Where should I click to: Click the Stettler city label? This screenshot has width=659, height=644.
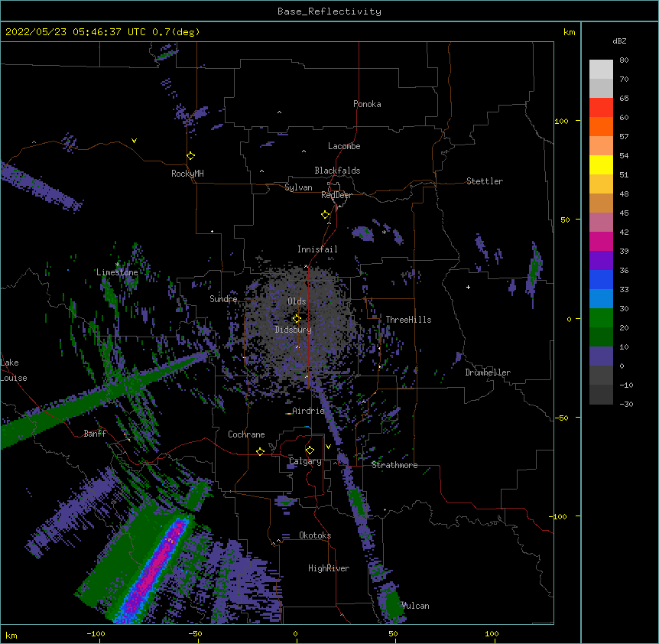(x=485, y=181)
